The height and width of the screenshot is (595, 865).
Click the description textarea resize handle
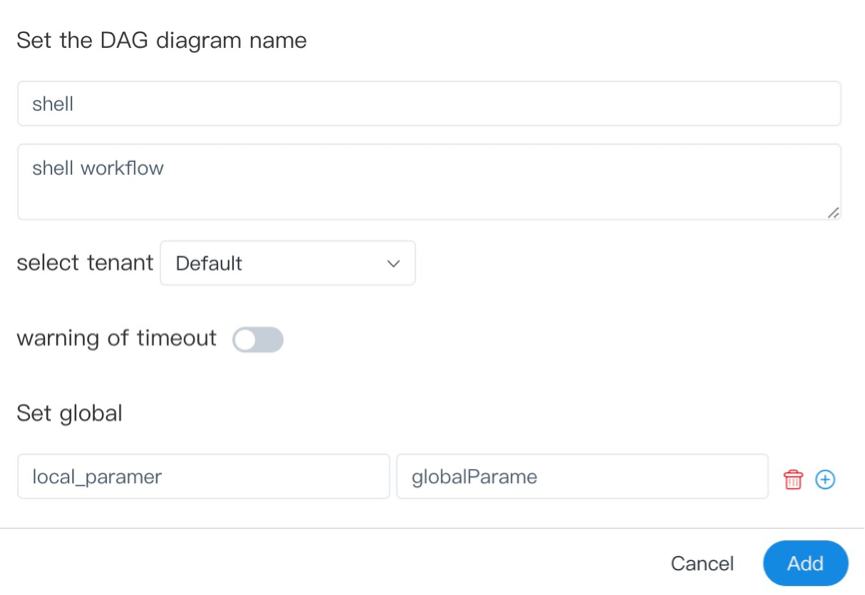click(833, 212)
